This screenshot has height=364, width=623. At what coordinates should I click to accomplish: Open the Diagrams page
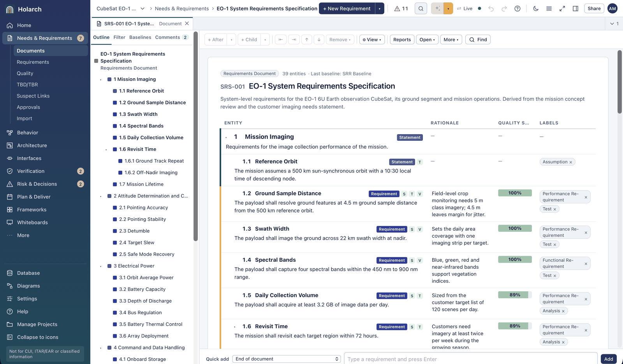(x=45, y=286)
